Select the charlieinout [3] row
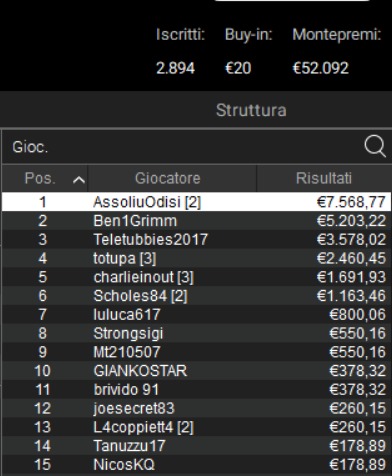Viewport: 392px width, 476px height. (196, 277)
